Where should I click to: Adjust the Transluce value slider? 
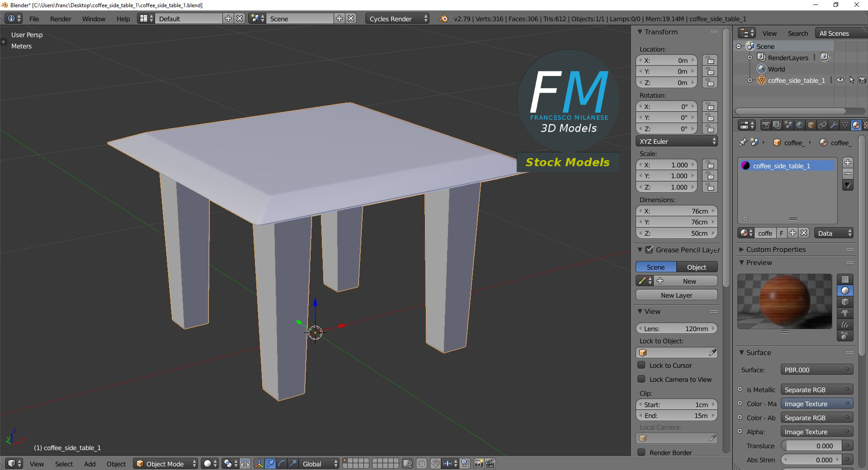811,446
